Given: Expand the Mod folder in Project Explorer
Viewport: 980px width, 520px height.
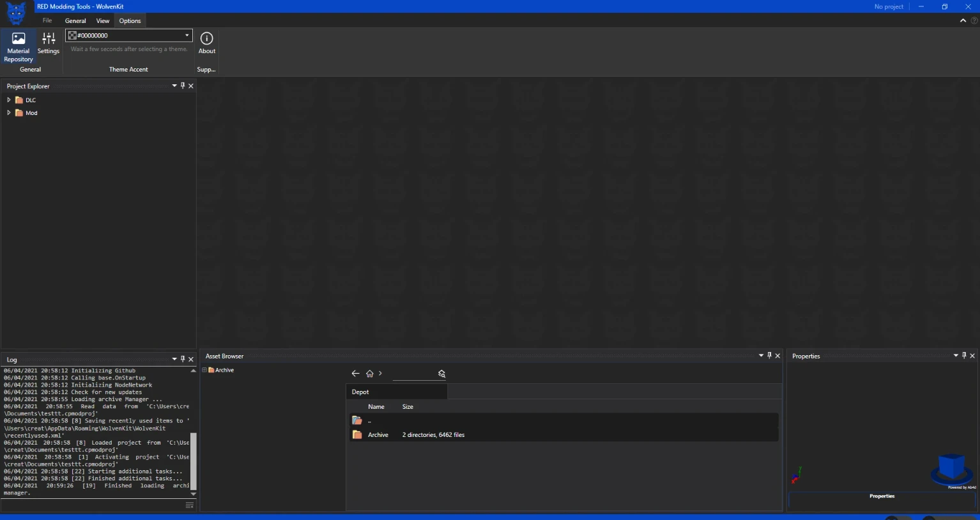Looking at the screenshot, I should coord(9,112).
